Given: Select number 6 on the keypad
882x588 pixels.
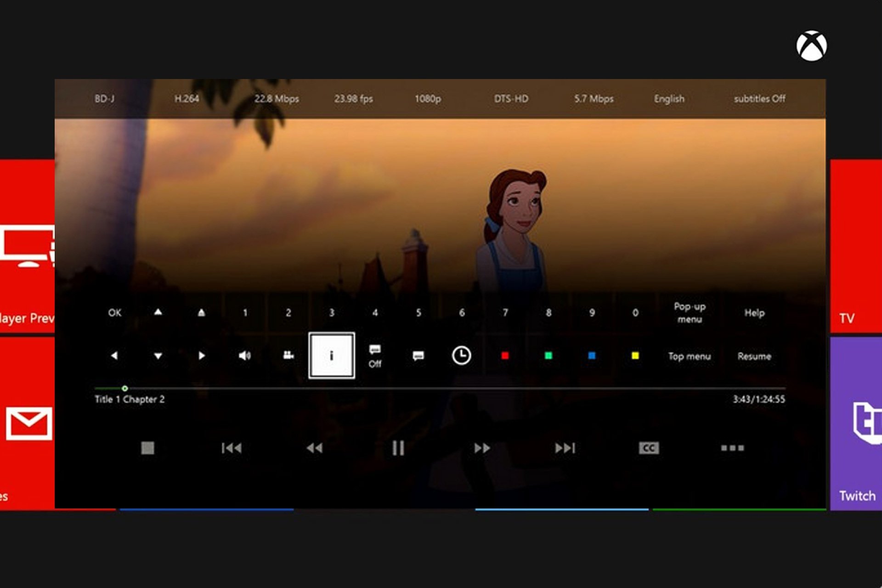Looking at the screenshot, I should click(x=462, y=313).
